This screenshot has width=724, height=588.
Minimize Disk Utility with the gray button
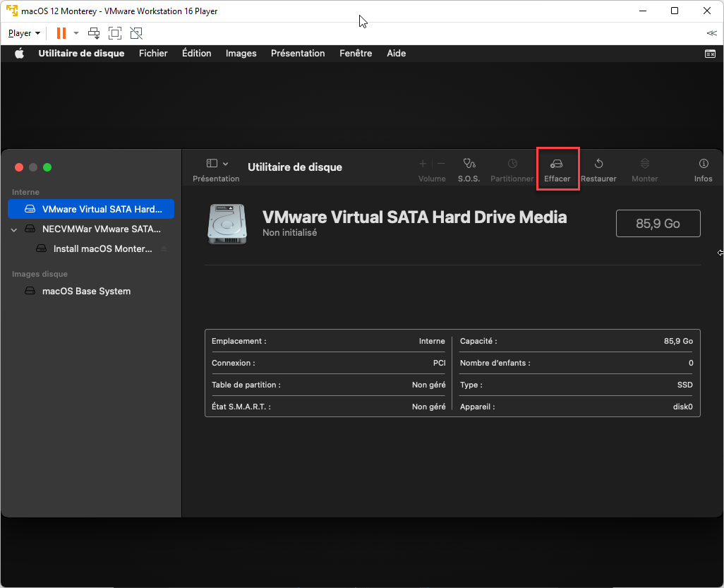click(x=33, y=167)
